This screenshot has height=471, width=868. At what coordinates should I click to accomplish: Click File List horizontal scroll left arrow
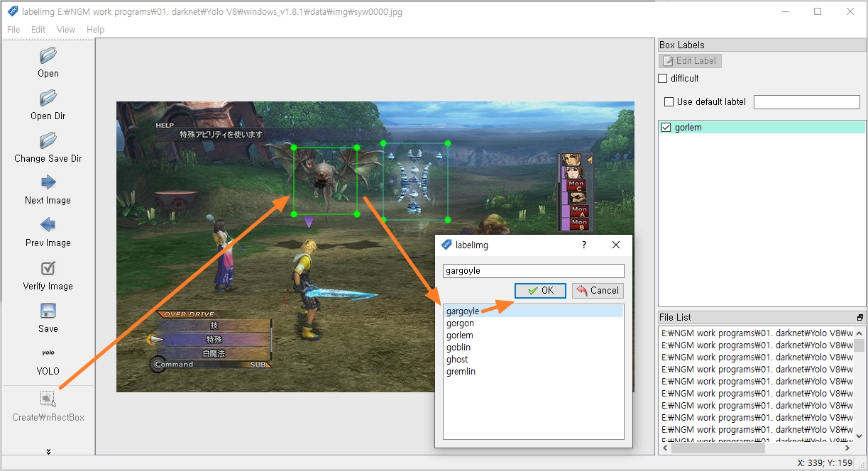(665, 448)
